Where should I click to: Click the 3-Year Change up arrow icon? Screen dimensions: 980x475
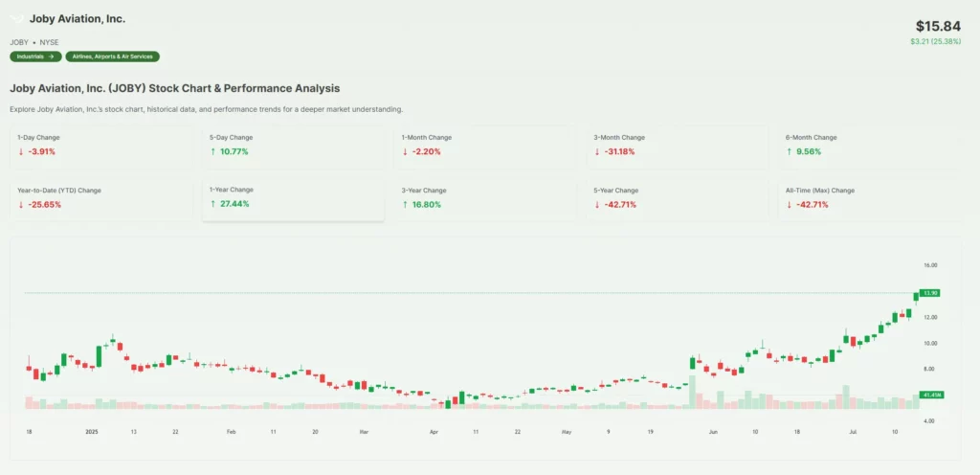point(405,204)
